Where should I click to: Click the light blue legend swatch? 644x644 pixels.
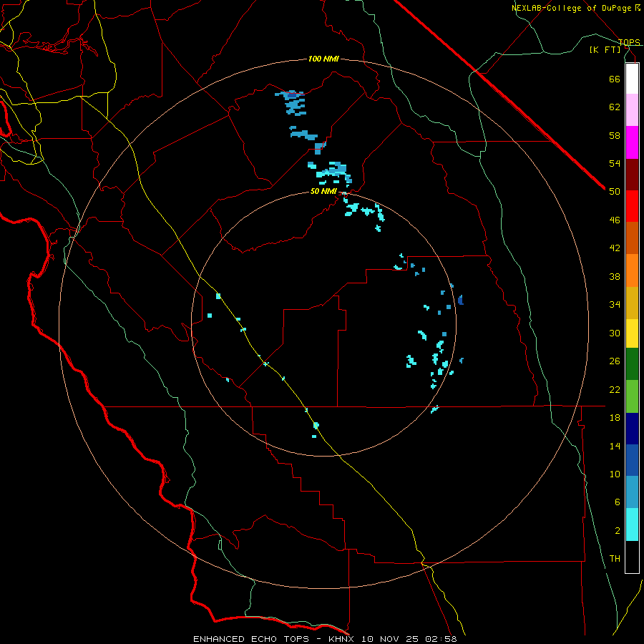coord(632,492)
